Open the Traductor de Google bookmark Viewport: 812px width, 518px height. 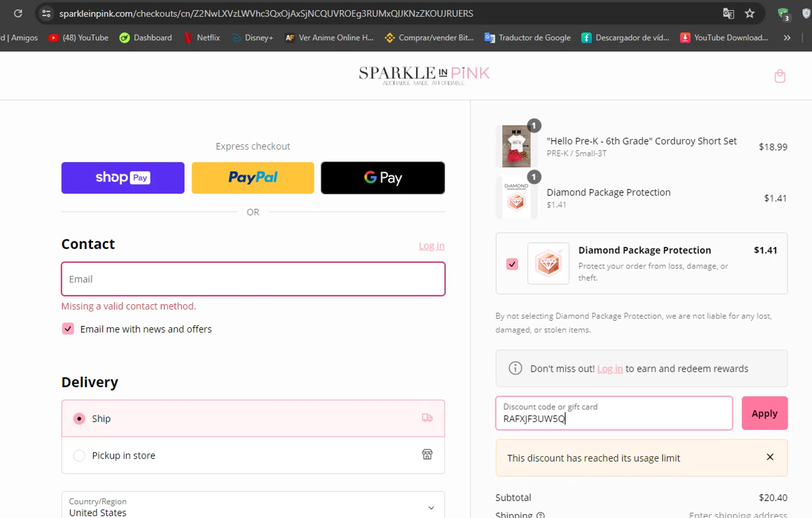(x=528, y=38)
